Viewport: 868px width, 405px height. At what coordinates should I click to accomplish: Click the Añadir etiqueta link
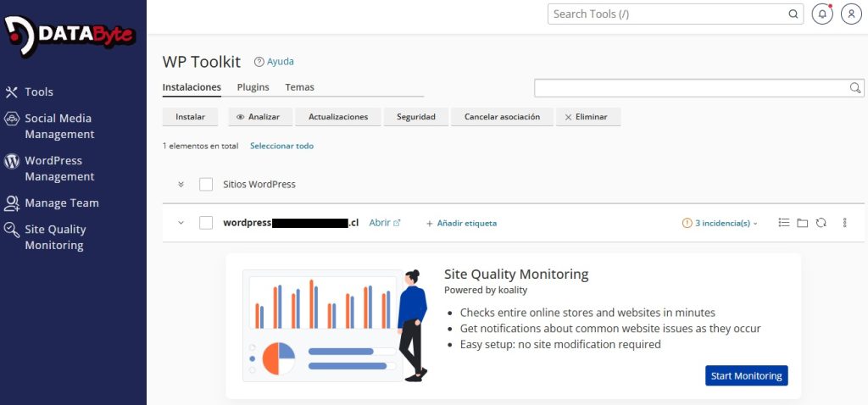click(467, 224)
